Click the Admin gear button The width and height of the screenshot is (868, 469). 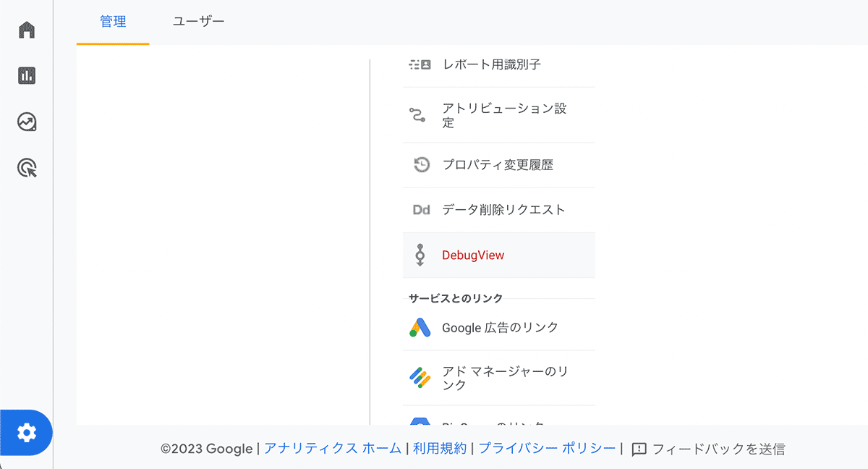[27, 433]
